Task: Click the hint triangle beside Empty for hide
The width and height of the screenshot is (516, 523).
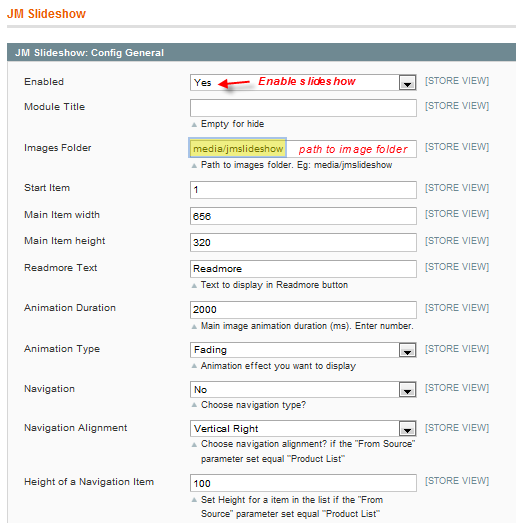Action: tap(194, 125)
